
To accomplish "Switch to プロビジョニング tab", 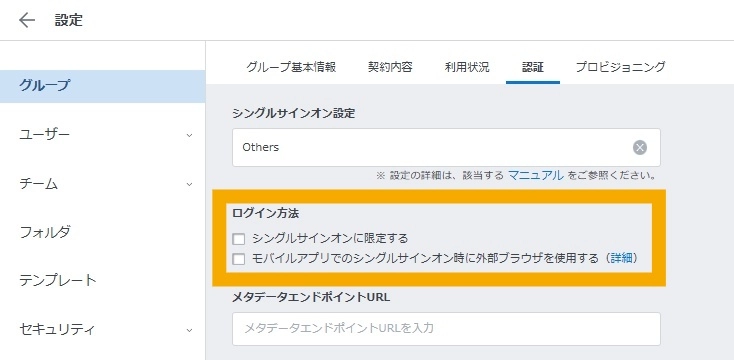I will 620,67.
